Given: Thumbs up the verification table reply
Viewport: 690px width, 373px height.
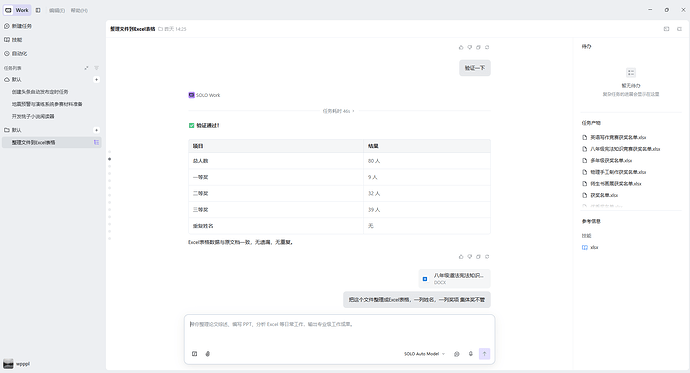Looking at the screenshot, I should (x=461, y=256).
